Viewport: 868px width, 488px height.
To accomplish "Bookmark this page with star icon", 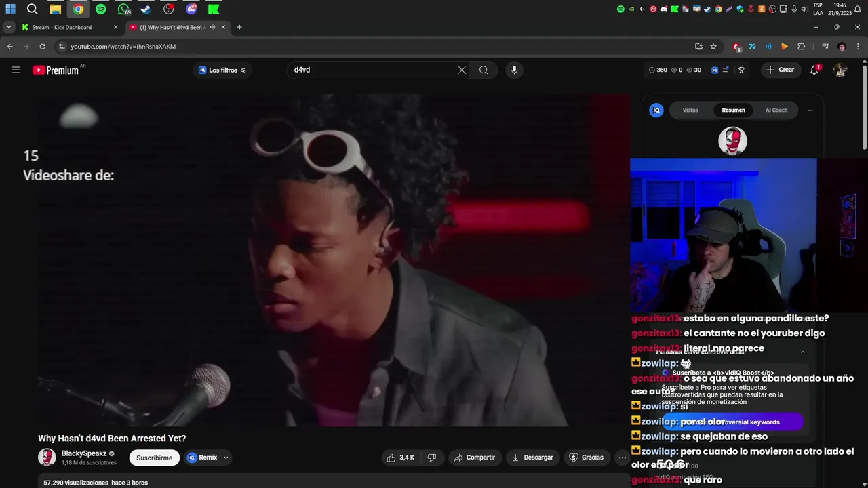I will (713, 47).
